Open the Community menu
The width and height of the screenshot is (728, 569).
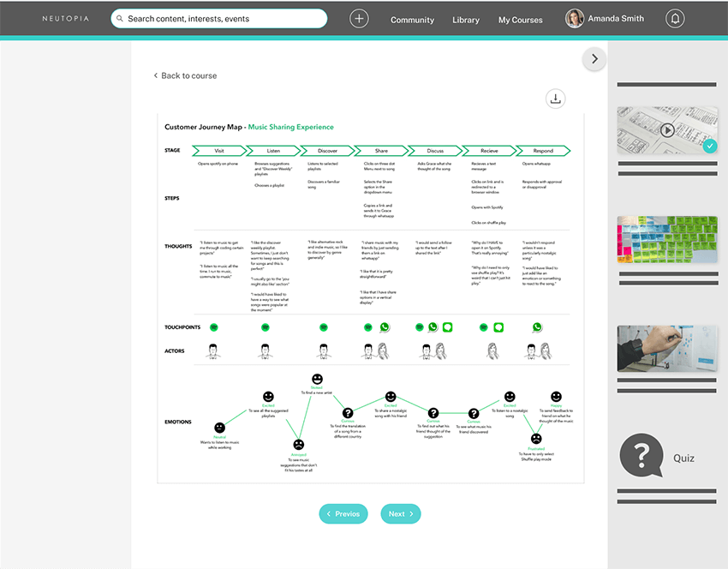(x=412, y=20)
